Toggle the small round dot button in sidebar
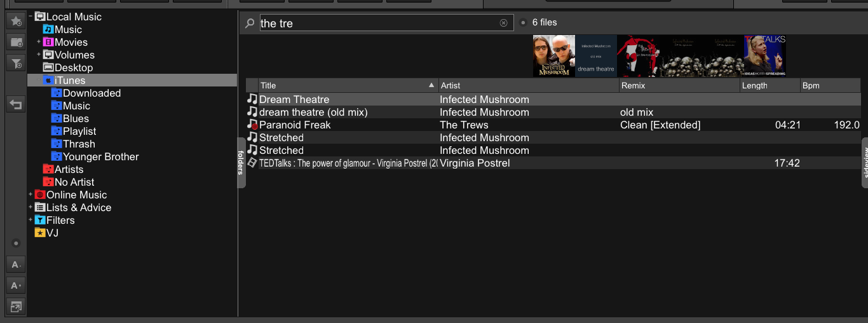 16,243
